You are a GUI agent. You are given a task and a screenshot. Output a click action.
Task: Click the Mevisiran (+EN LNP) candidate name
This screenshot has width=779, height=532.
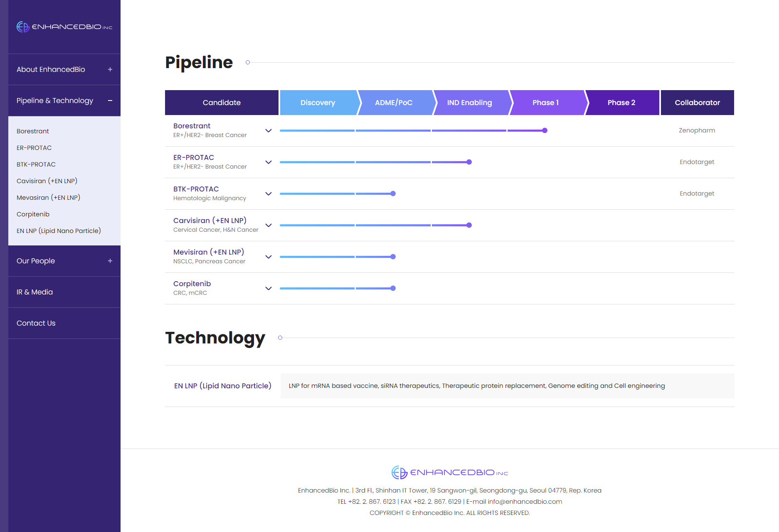point(209,252)
